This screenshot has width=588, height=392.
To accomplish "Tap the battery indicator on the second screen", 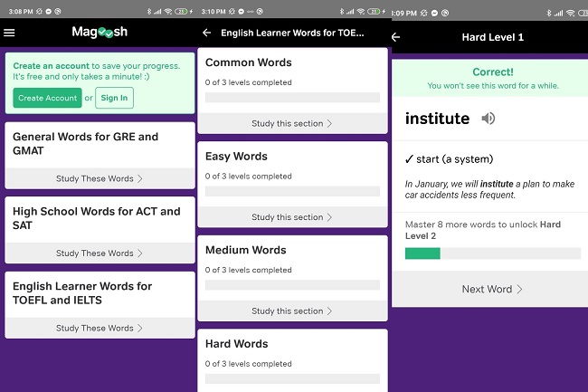I will coord(374,12).
